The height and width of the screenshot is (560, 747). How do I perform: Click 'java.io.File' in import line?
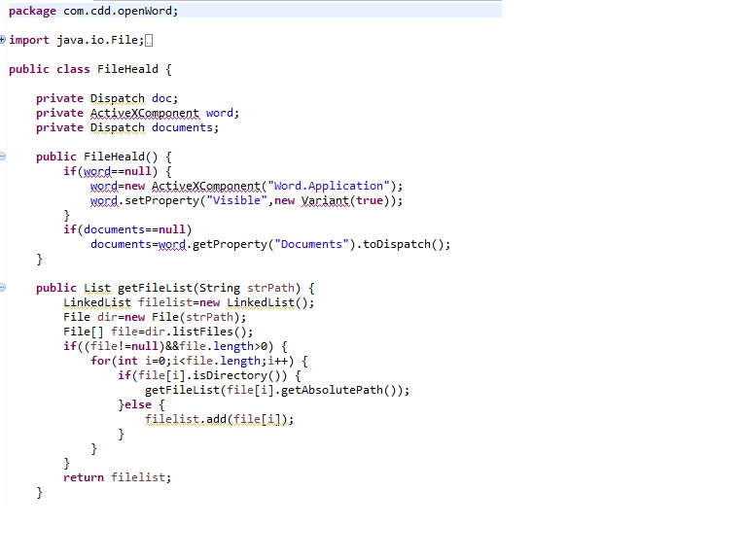(x=97, y=40)
